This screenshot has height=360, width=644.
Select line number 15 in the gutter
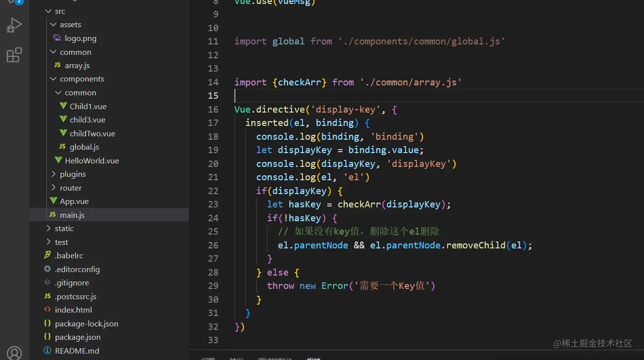pyautogui.click(x=213, y=96)
